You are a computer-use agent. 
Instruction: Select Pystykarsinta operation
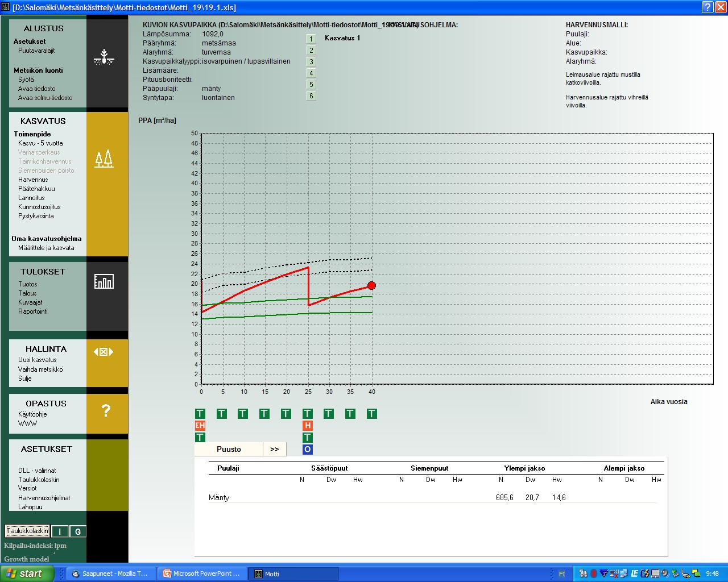pos(36,216)
